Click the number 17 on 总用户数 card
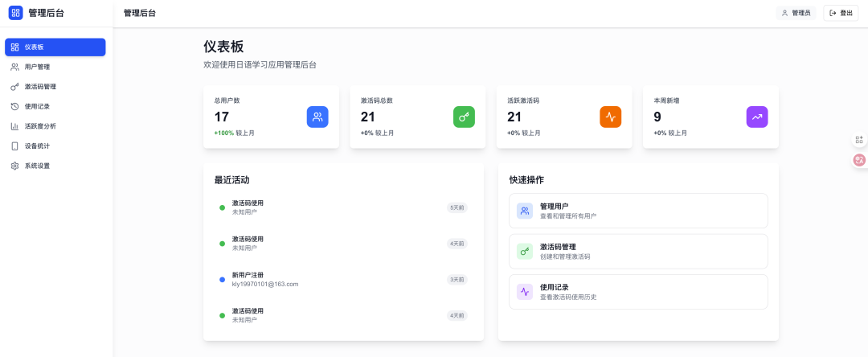Screen dimensions: 868x357 [x=222, y=117]
